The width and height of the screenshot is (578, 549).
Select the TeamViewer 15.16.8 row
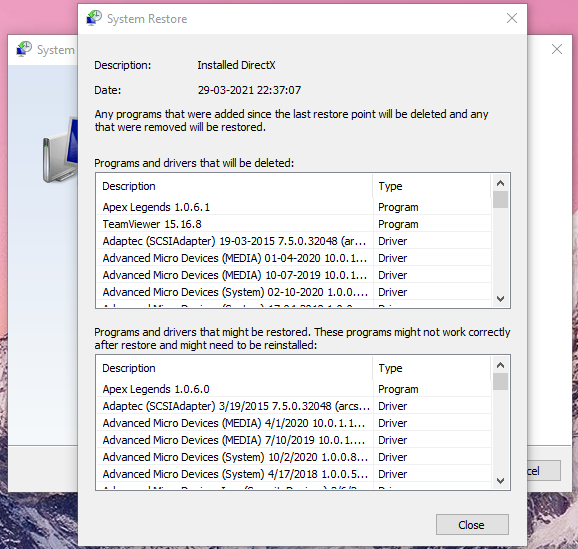294,224
